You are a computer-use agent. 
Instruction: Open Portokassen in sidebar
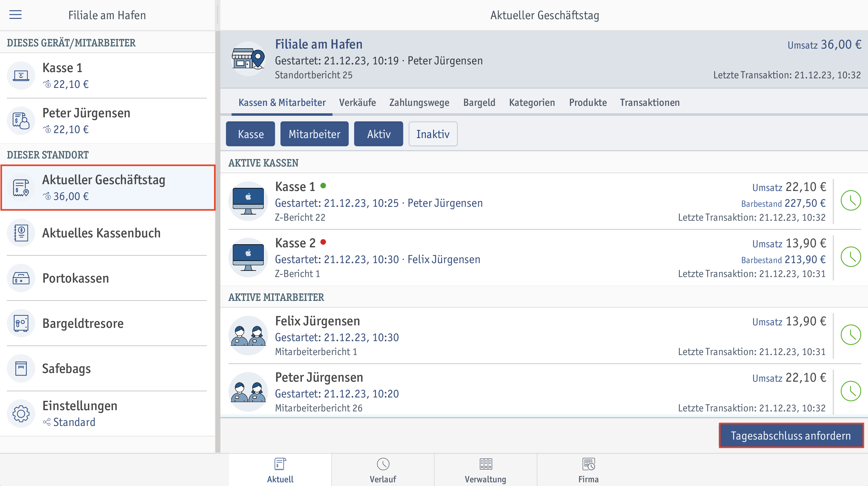pos(107,278)
